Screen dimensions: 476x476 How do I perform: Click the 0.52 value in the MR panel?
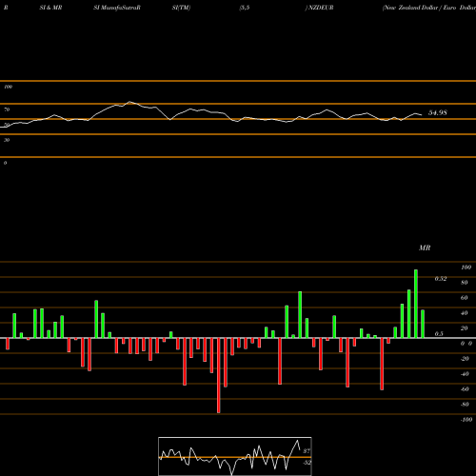[441, 279]
